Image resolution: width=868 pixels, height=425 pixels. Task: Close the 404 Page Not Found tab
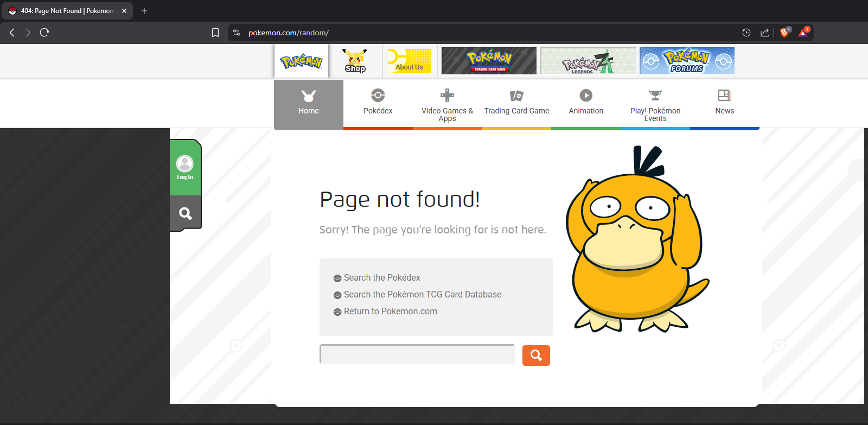[x=124, y=11]
